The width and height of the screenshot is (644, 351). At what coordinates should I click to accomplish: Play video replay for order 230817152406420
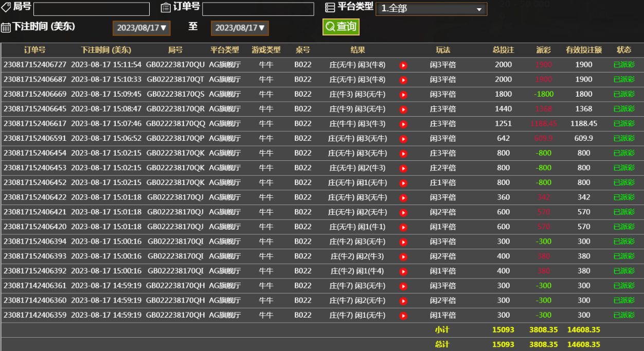(403, 227)
